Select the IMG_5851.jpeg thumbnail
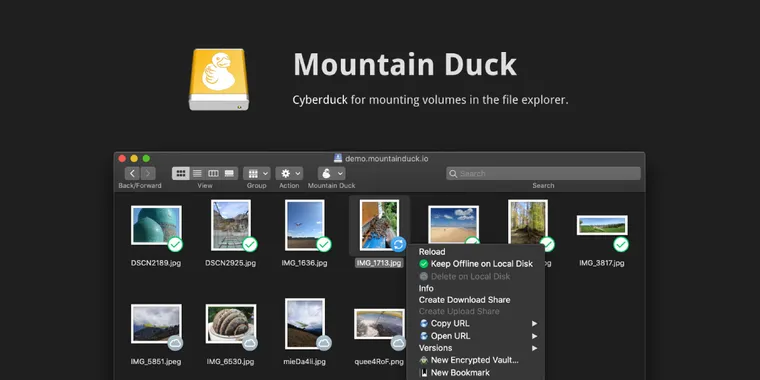Image resolution: width=760 pixels, height=380 pixels. (156, 324)
